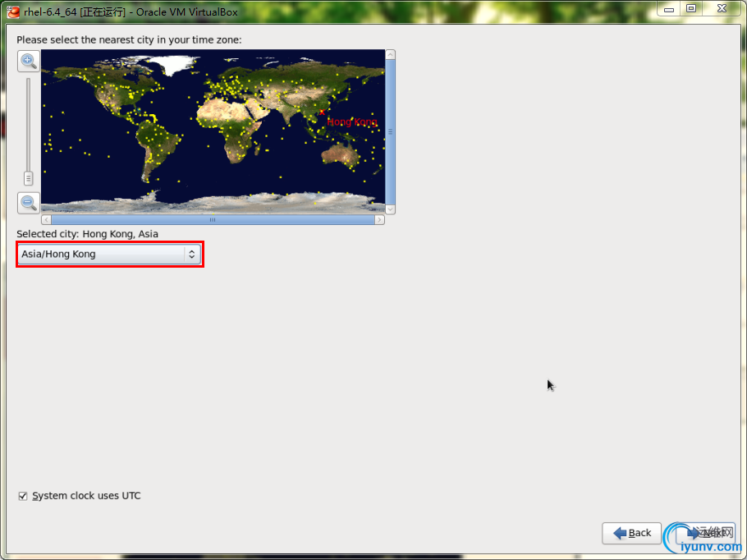Maximize the VirtualBox window
Image resolution: width=747 pixels, height=560 pixels.
pos(691,8)
